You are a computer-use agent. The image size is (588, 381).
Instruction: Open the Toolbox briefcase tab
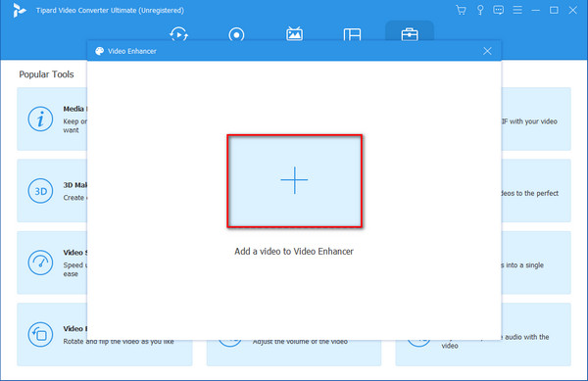click(x=410, y=34)
